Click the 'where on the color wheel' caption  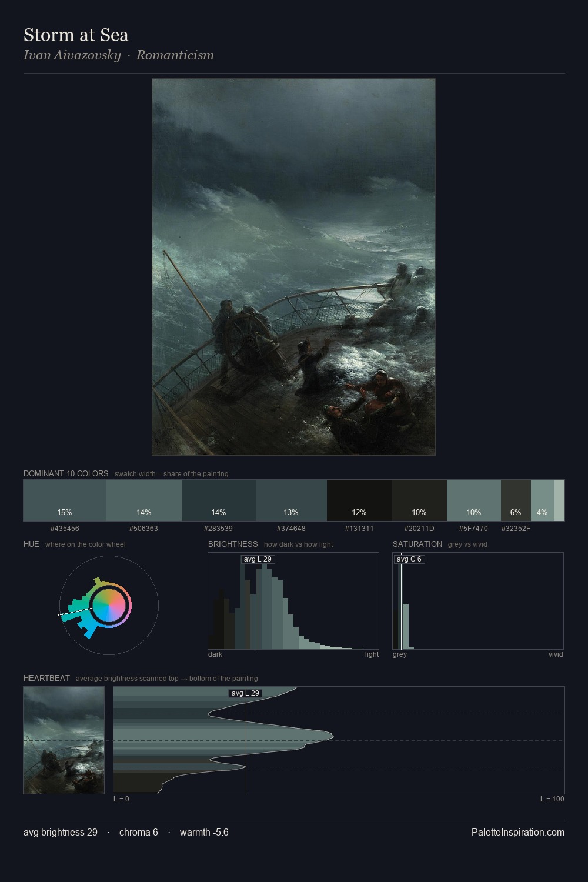[x=85, y=544]
